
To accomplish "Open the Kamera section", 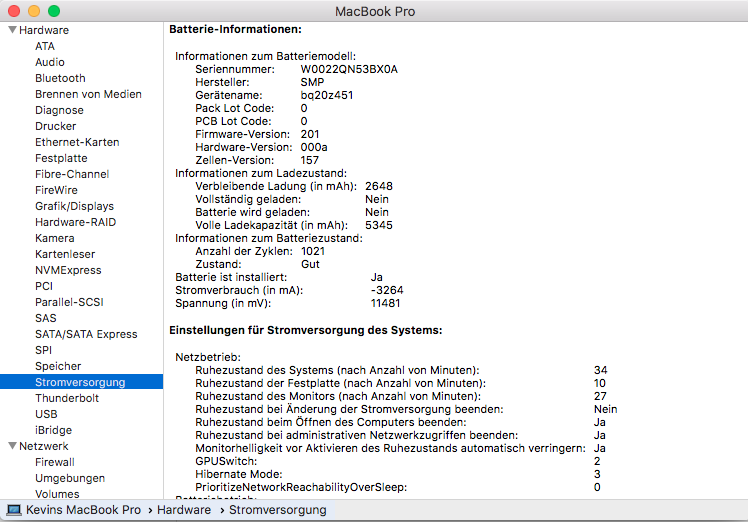I will (54, 238).
